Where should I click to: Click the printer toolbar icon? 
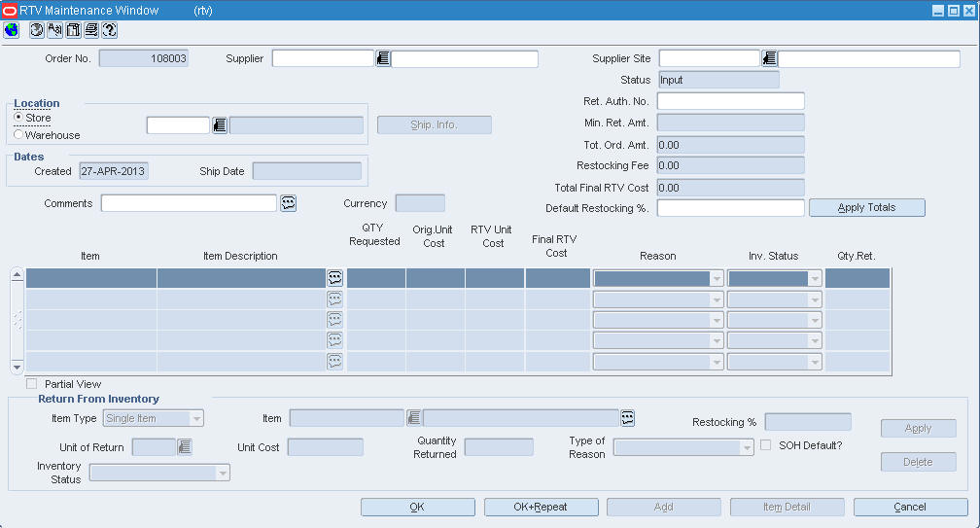[91, 30]
